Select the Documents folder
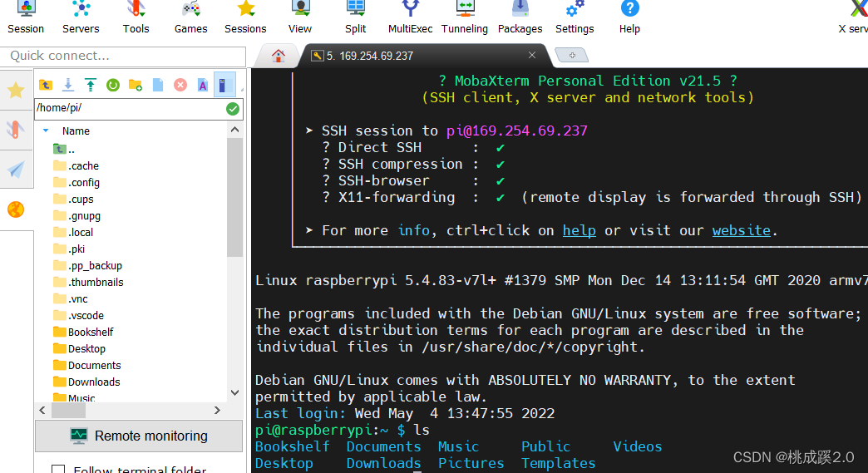The image size is (868, 473). 87,365
